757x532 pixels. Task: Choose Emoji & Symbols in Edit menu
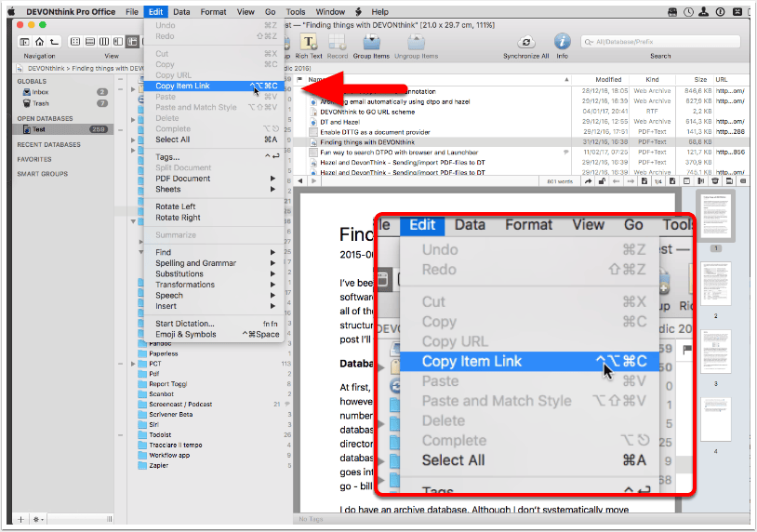213,334
